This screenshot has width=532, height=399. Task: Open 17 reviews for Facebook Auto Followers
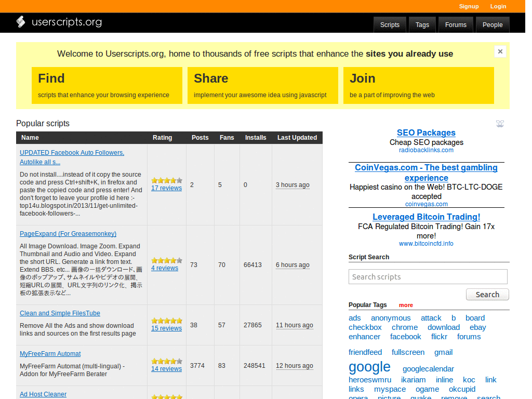click(x=166, y=188)
